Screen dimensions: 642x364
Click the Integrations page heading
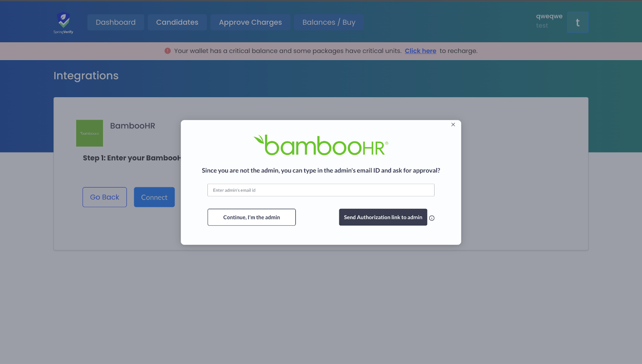[86, 76]
